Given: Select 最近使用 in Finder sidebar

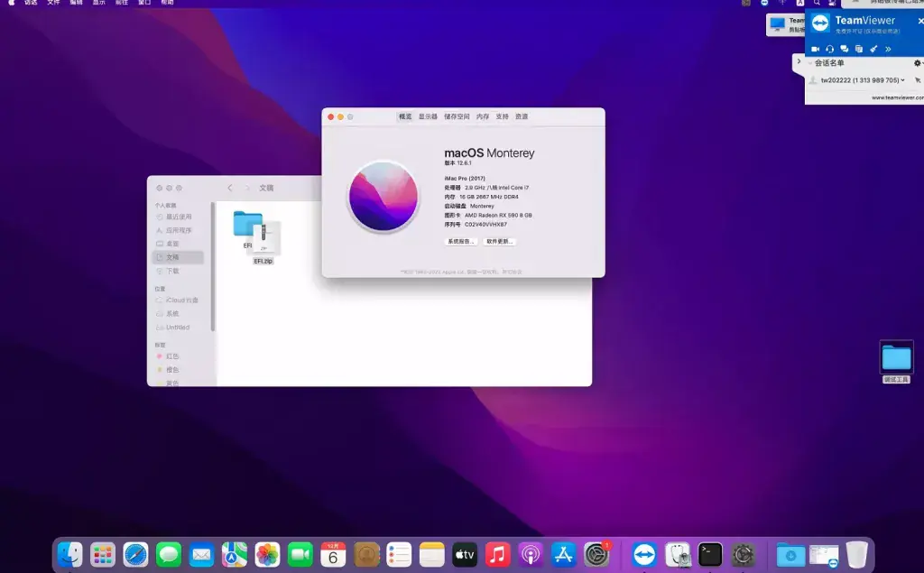Looking at the screenshot, I should (179, 217).
